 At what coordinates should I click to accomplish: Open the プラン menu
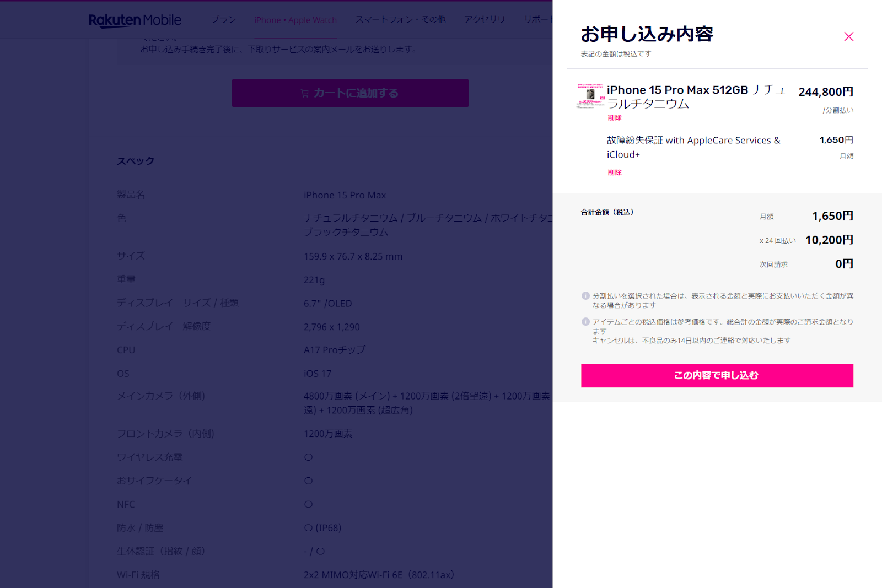point(223,20)
